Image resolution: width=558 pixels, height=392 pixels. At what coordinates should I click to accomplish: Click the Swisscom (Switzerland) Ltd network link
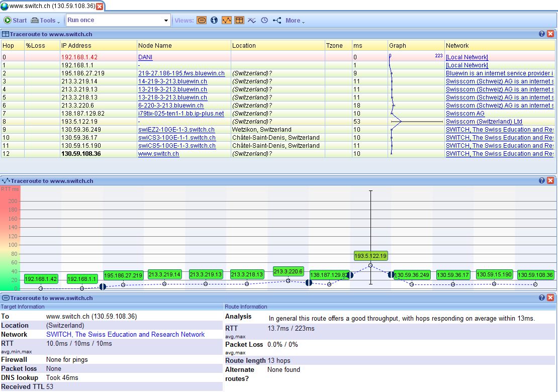point(484,122)
